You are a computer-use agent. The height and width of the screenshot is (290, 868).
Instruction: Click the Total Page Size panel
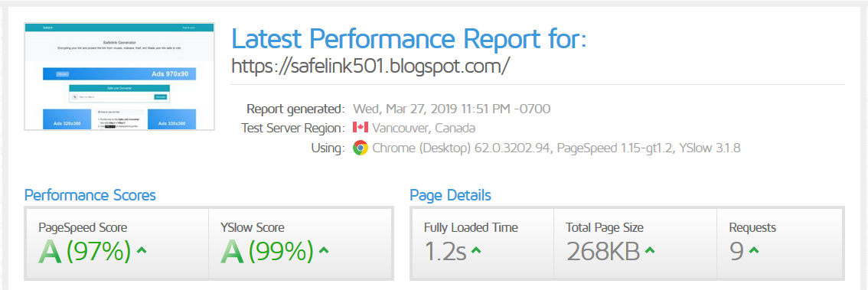tap(635, 243)
